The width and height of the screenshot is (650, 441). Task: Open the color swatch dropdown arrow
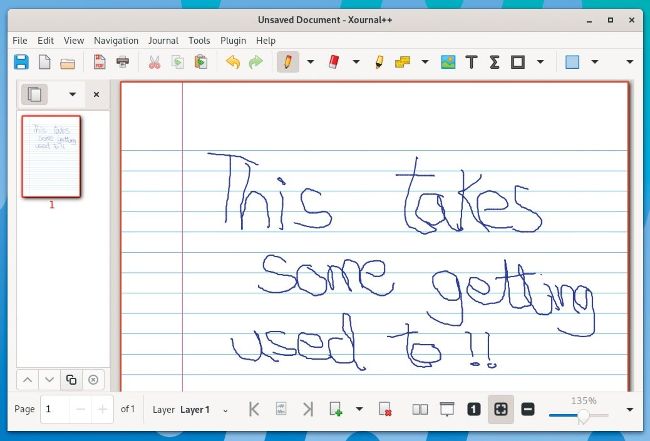595,62
